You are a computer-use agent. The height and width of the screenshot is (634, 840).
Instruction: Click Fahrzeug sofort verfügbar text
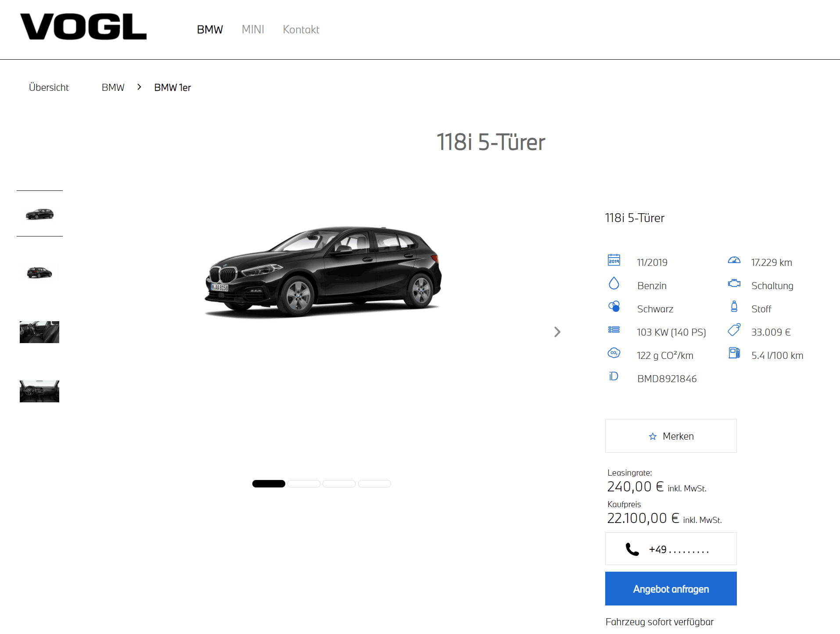pos(660,622)
